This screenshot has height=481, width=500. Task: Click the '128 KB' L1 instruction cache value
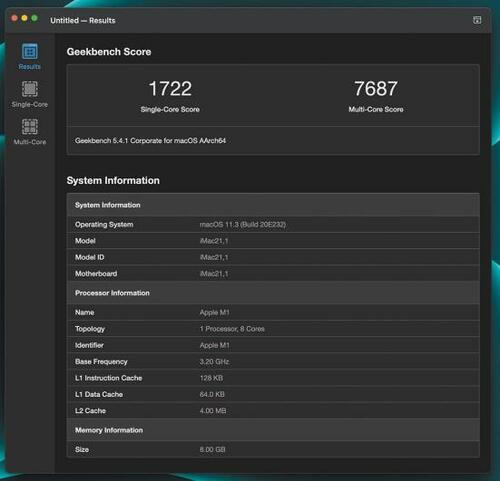211,378
